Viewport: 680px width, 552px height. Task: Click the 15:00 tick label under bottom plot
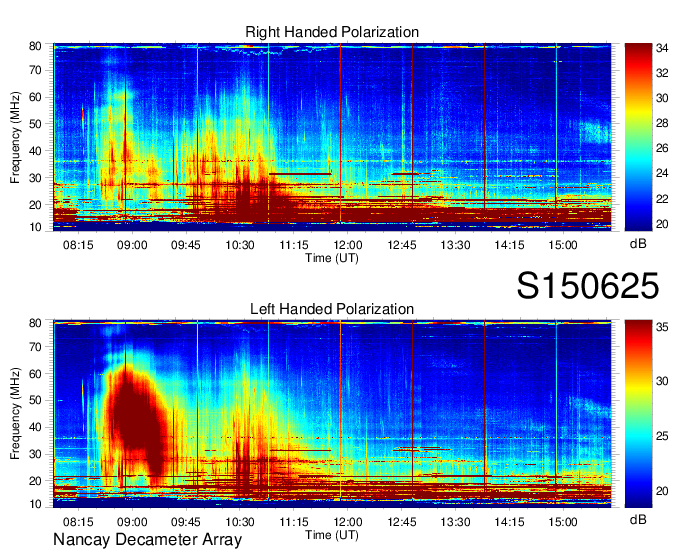[563, 522]
